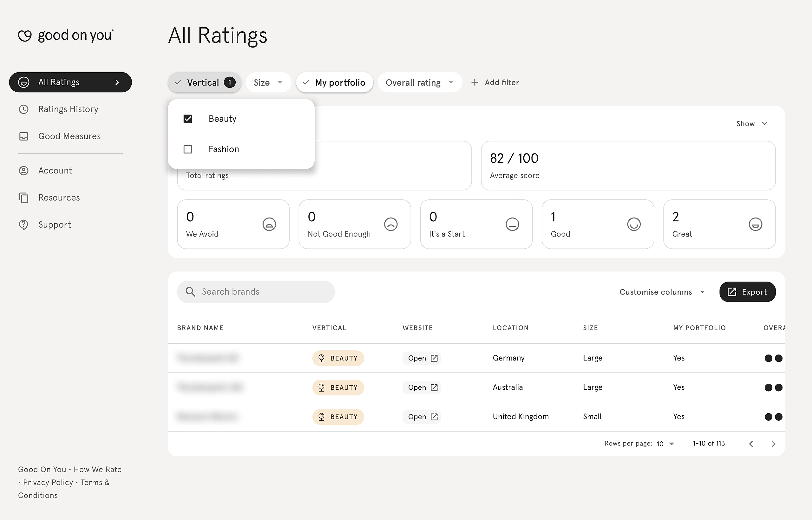Click the We Avoid sad face icon
Screen dimensions: 812x520
pos(269,224)
